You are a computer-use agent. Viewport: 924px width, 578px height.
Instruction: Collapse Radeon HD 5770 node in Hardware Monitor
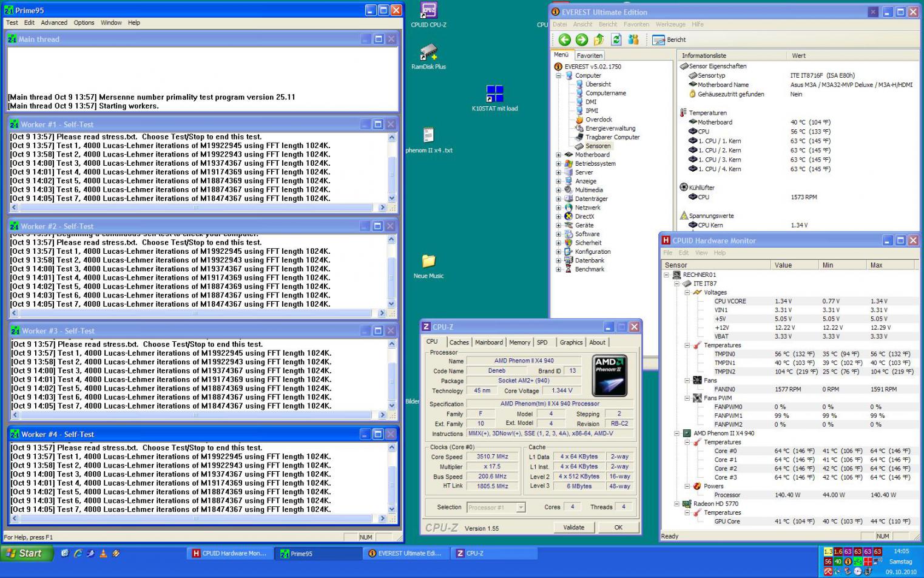677,503
